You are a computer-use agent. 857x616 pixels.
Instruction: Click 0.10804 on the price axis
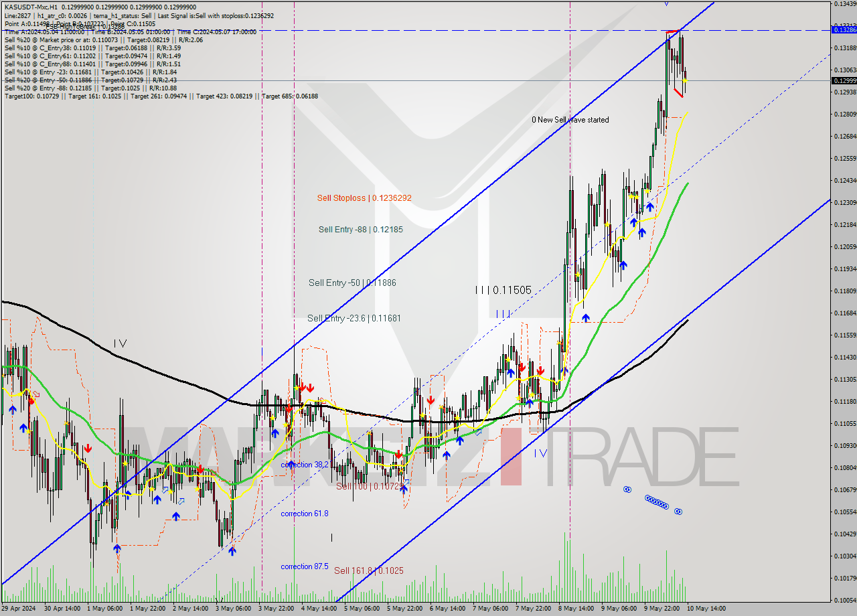pos(845,467)
